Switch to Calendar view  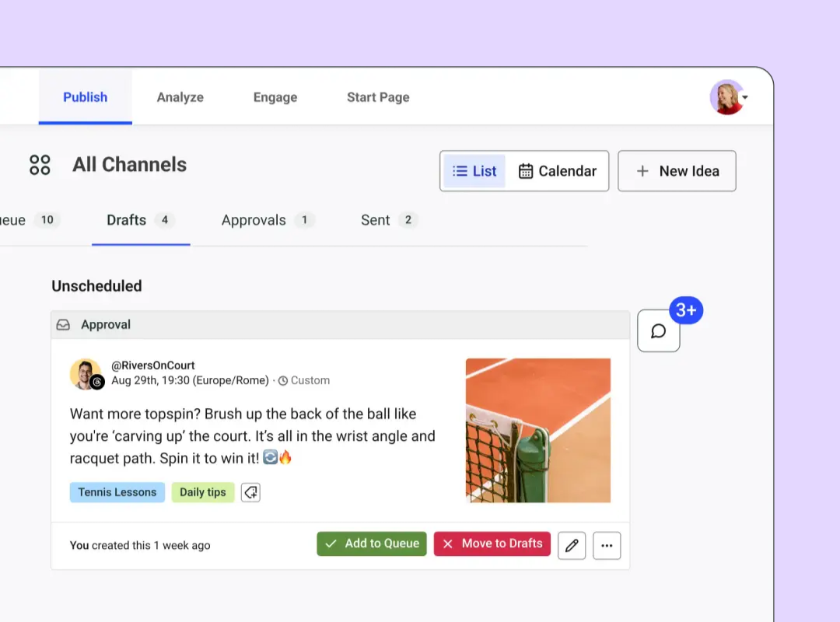coord(558,170)
